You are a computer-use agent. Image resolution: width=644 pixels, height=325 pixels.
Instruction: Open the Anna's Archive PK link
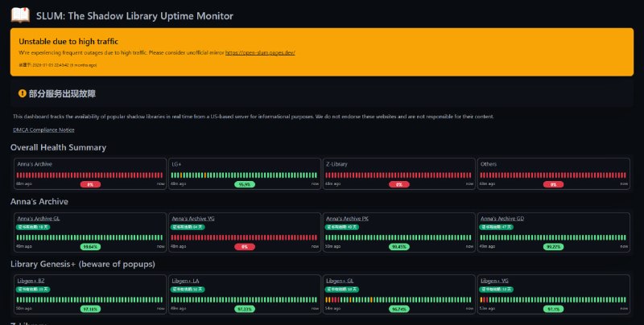pos(347,218)
